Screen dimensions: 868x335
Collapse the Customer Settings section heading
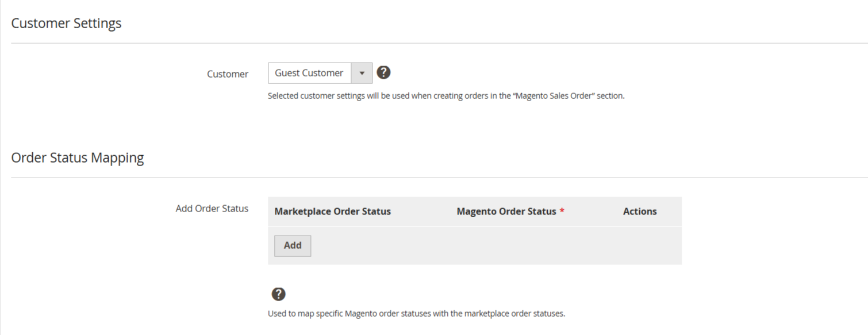coord(66,23)
